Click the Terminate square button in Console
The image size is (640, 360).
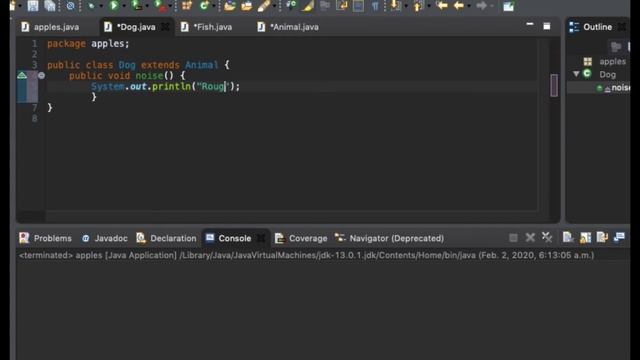point(513,238)
